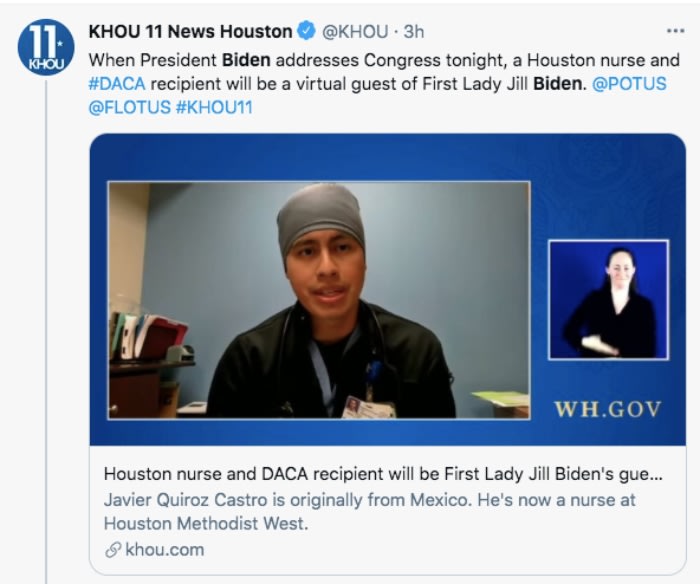This screenshot has width=700, height=584.
Task: Click the Javier Quiroz Castro article description
Action: pyautogui.click(x=369, y=512)
